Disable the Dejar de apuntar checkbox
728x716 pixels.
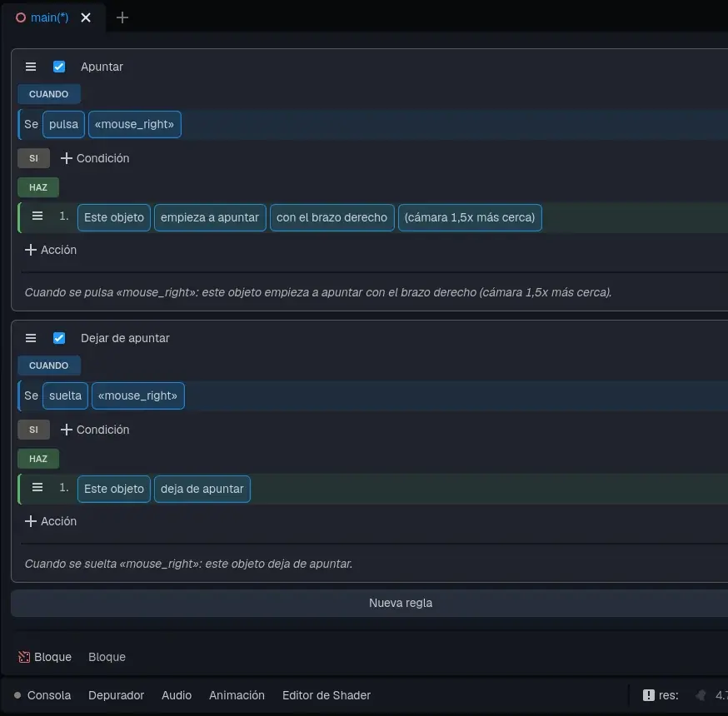coord(59,338)
